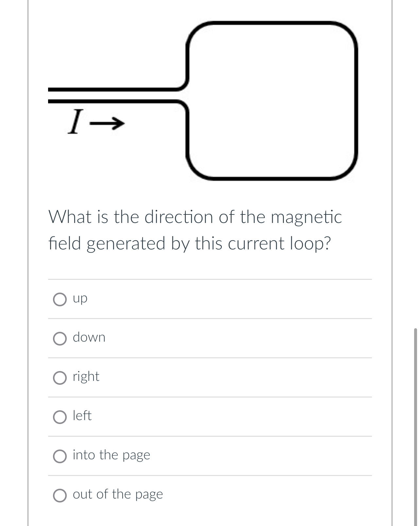The height and width of the screenshot is (526, 420).
Task: Select the "into the page" option
Action: 60,456
